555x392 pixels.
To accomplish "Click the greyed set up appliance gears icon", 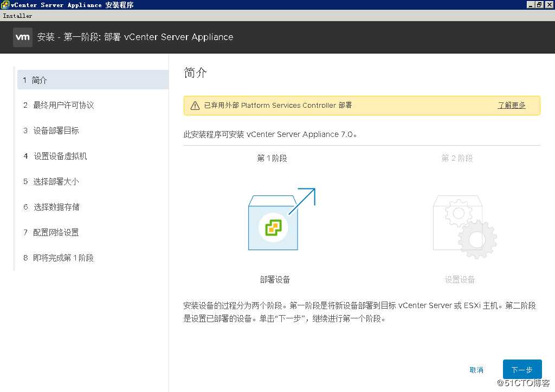I will 464,227.
